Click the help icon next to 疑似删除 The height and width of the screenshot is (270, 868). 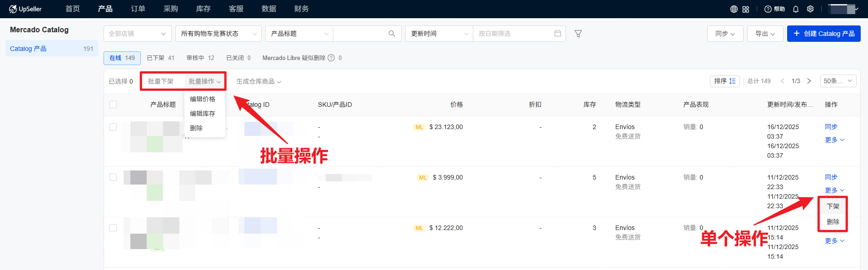[331, 58]
